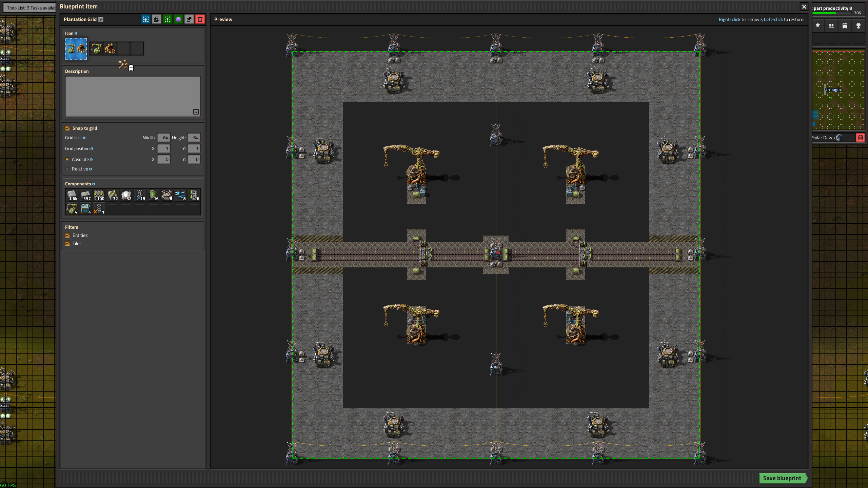The width and height of the screenshot is (868, 488).
Task: Click the Save blueprint button
Action: tap(782, 478)
